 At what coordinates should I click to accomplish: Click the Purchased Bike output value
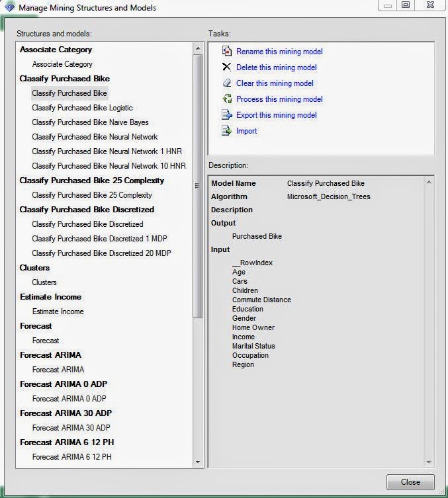point(257,236)
